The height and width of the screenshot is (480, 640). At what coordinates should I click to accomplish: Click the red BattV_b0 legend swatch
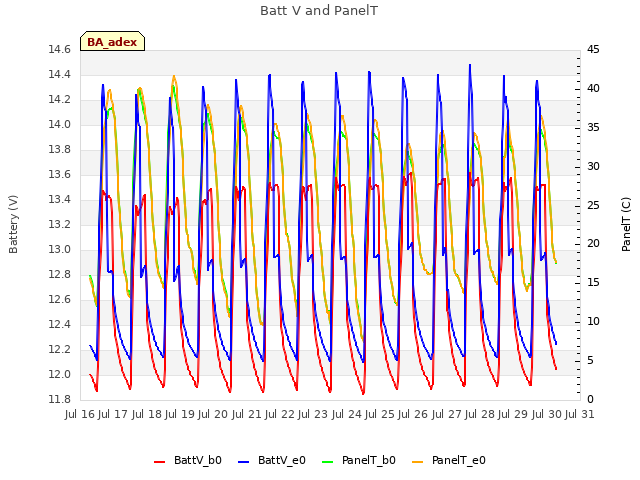[159, 462]
